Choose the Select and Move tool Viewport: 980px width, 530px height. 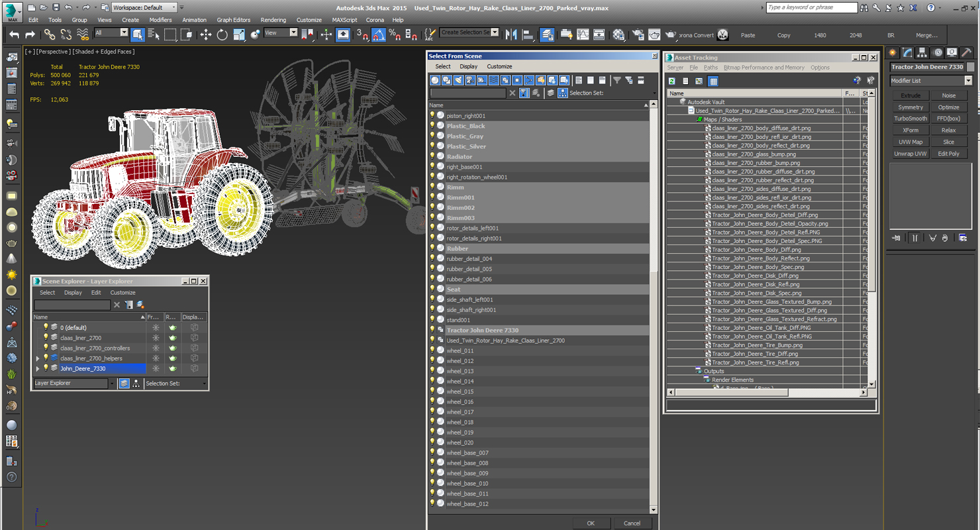206,34
